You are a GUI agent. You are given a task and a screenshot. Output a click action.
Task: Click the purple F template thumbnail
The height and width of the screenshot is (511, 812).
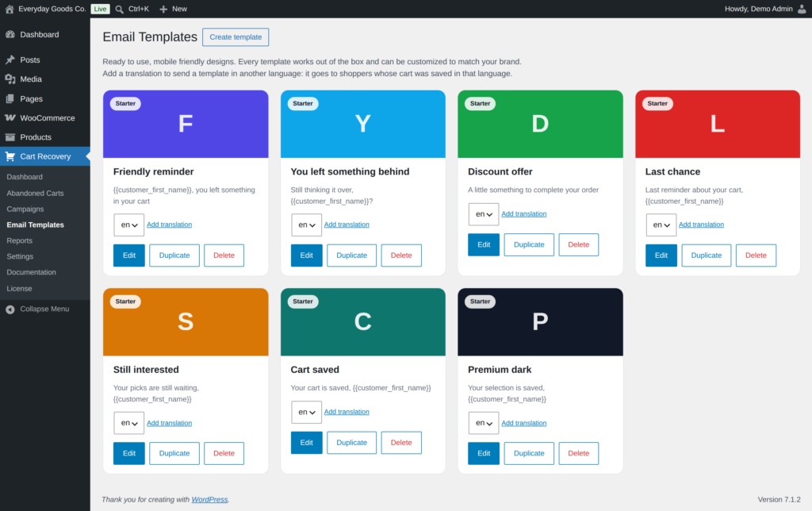pos(186,124)
